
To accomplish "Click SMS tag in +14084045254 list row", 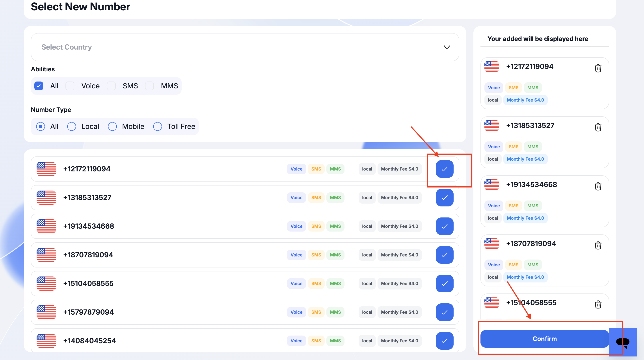I will pos(316,341).
